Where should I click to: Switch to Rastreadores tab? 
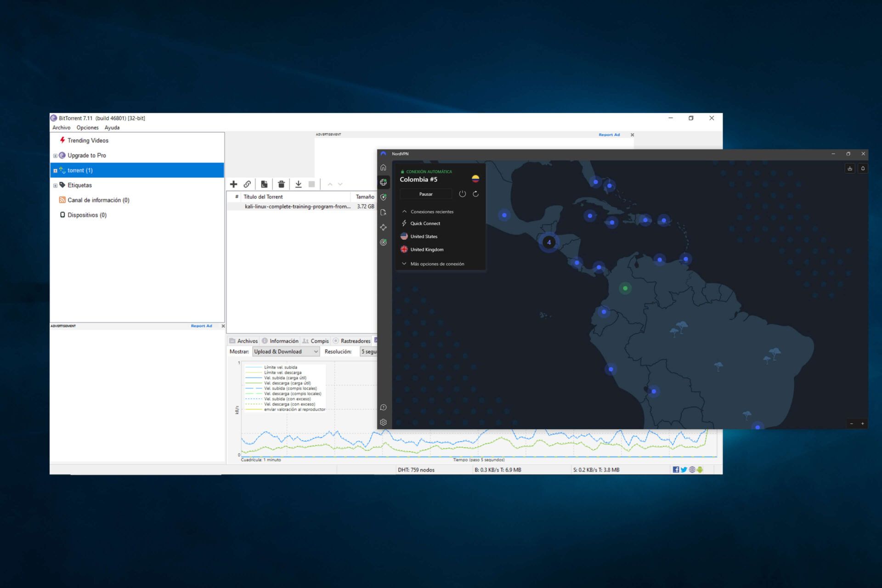tap(352, 341)
